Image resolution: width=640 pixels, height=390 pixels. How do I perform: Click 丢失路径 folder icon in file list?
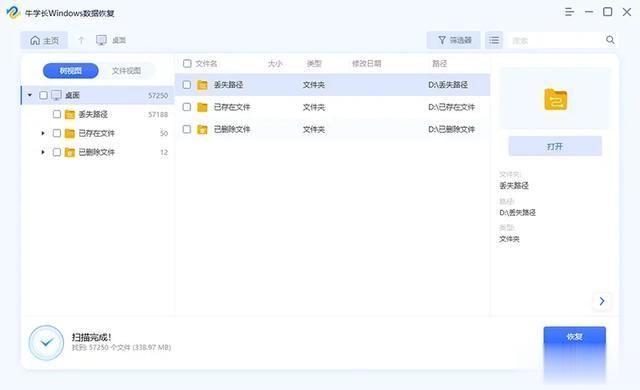pyautogui.click(x=202, y=85)
